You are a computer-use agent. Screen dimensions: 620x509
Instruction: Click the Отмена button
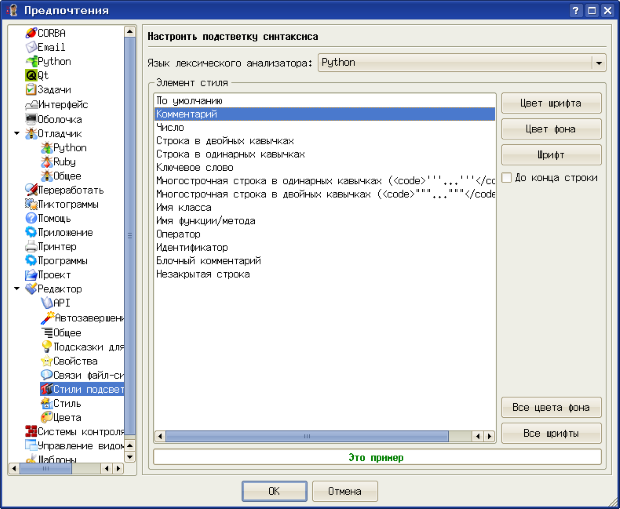pyautogui.click(x=344, y=492)
